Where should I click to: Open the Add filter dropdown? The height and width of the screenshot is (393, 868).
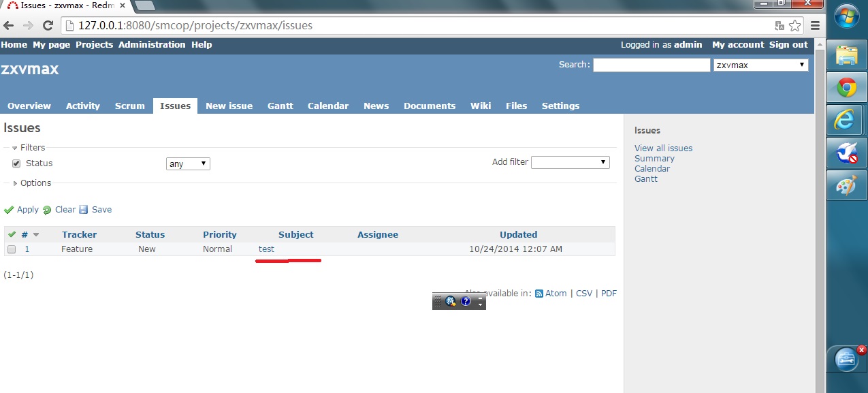570,162
